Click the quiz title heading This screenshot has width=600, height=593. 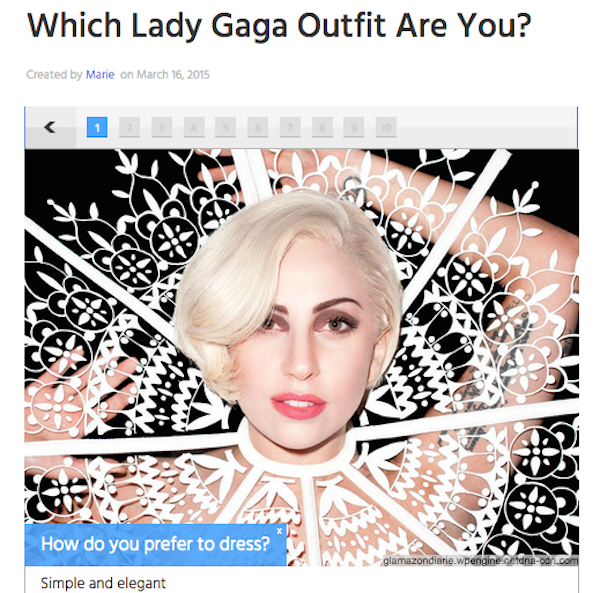coord(279,26)
